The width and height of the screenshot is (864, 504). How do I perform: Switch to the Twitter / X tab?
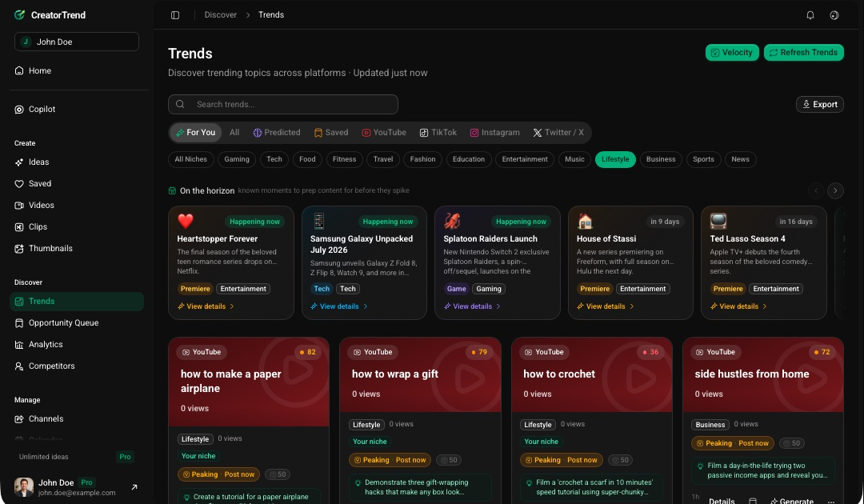(x=558, y=132)
